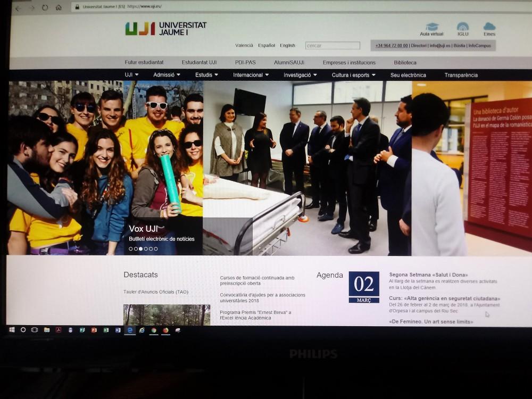This screenshot has height=399, width=532.
Task: Open Windows Start menu
Action: pyautogui.click(x=12, y=330)
